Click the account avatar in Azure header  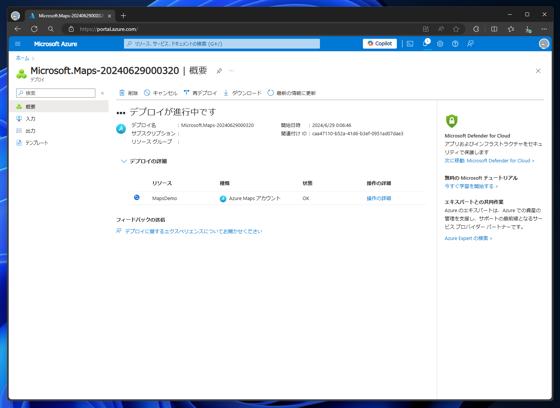[544, 44]
